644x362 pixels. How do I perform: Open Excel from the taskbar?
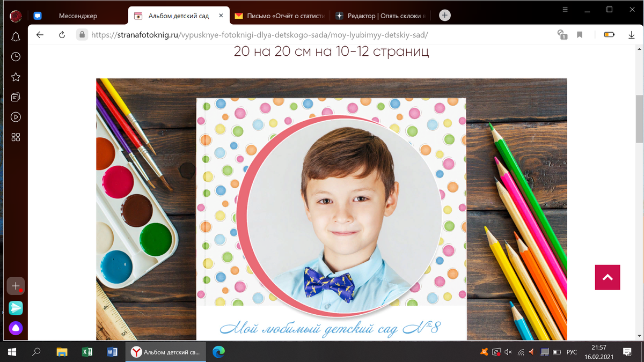(x=87, y=352)
